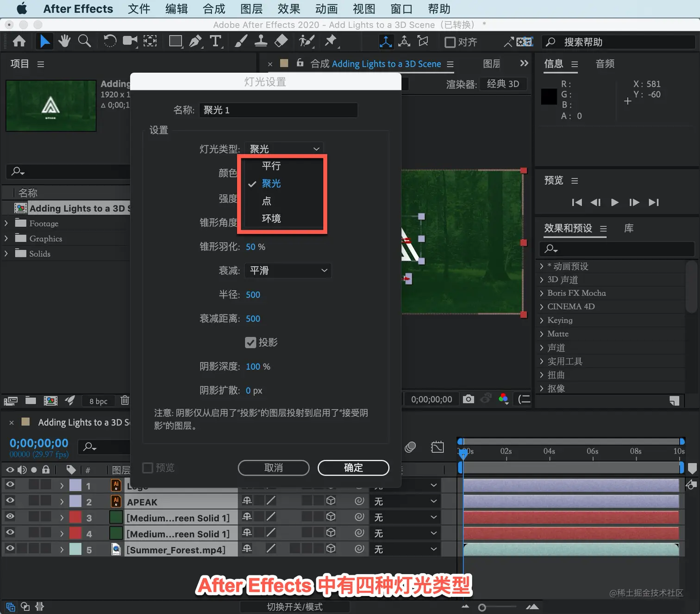The width and height of the screenshot is (700, 614).
Task: Select the Zoom magnifier tool
Action: click(x=84, y=42)
